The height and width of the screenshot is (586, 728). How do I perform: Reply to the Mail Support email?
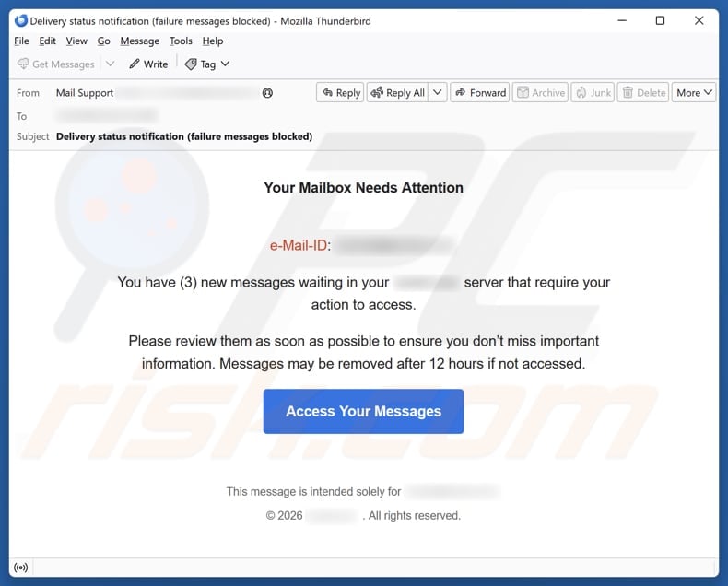coord(341,93)
